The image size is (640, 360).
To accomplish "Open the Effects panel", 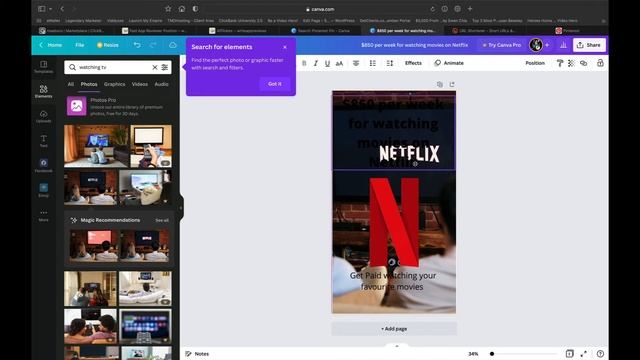I will tap(413, 63).
